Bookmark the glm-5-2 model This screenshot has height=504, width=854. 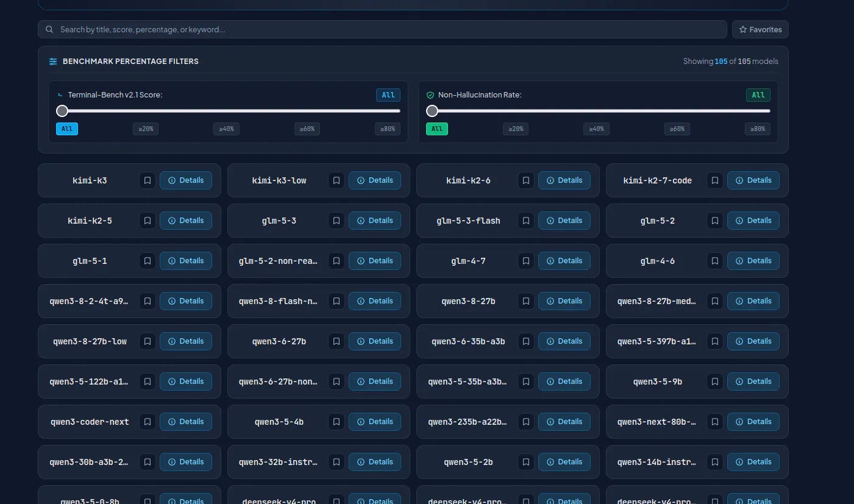click(715, 221)
